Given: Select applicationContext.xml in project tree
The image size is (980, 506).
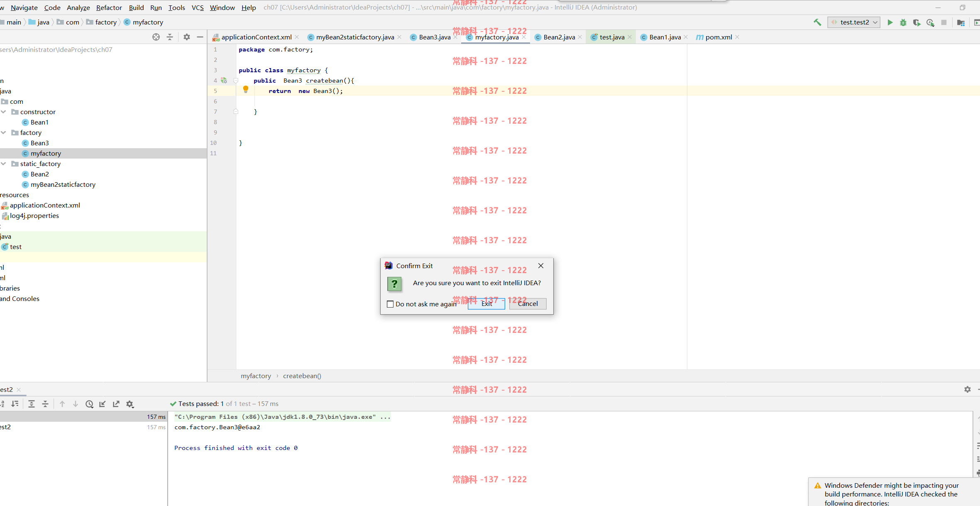Looking at the screenshot, I should point(45,205).
